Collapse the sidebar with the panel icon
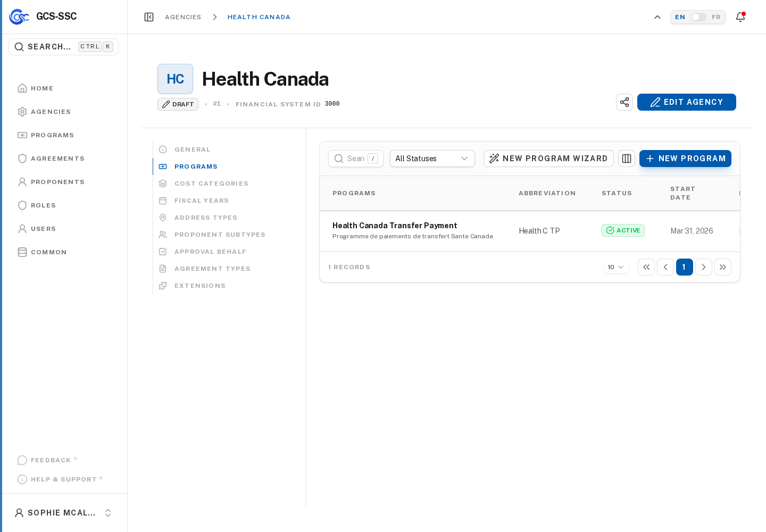This screenshot has width=766, height=532. [149, 17]
